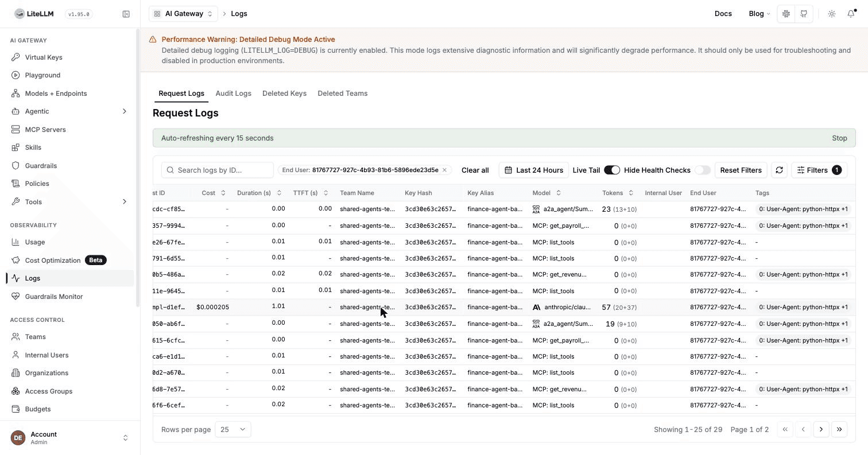Open Usage page
This screenshot has height=455, width=868.
[x=34, y=242]
